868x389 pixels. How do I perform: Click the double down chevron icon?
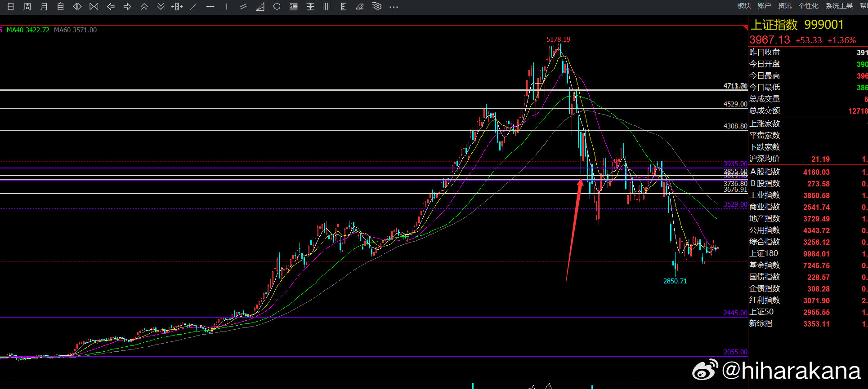click(161, 7)
